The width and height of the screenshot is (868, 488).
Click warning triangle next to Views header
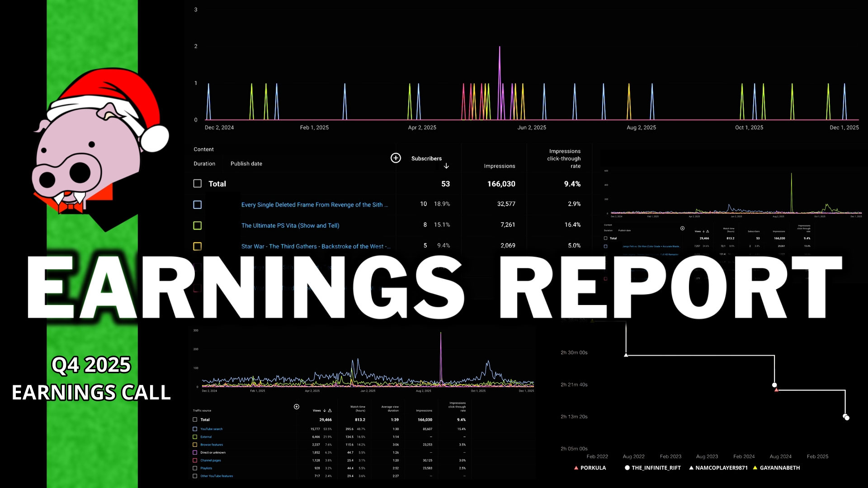(330, 411)
